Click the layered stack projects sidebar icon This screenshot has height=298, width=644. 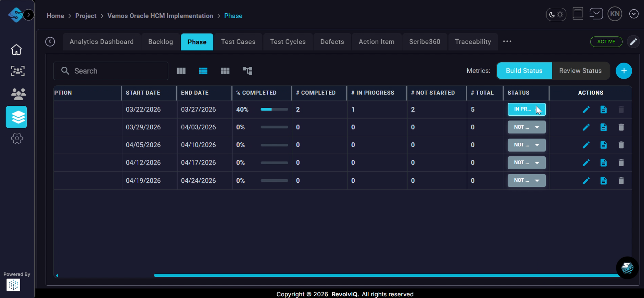(16, 117)
